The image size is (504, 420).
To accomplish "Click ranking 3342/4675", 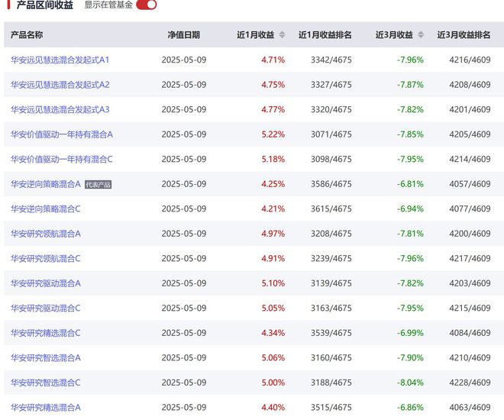I will pyautogui.click(x=331, y=60).
